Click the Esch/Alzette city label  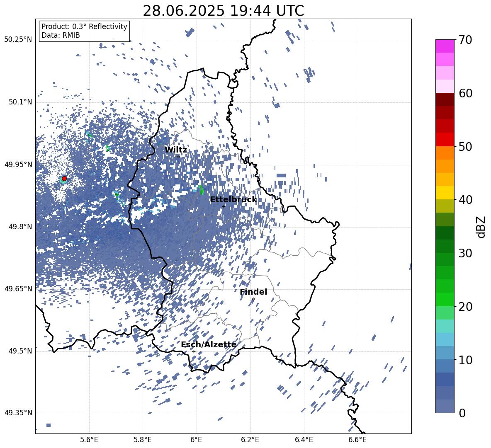[x=209, y=344]
